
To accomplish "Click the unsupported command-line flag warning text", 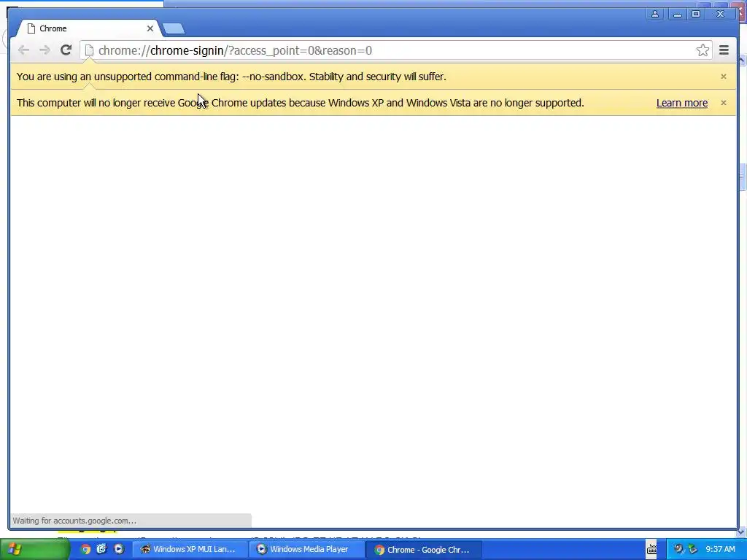I will pos(231,77).
